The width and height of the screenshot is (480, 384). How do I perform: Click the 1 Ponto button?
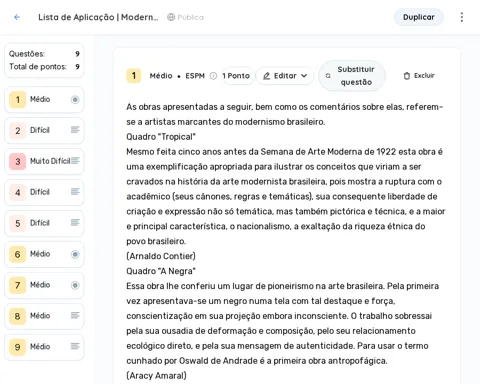[x=238, y=76]
